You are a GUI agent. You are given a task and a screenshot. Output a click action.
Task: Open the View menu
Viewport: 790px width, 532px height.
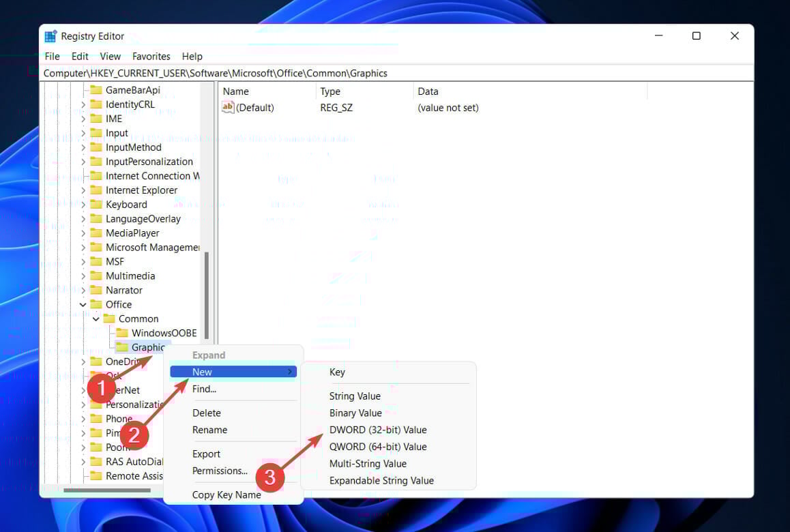tap(110, 57)
